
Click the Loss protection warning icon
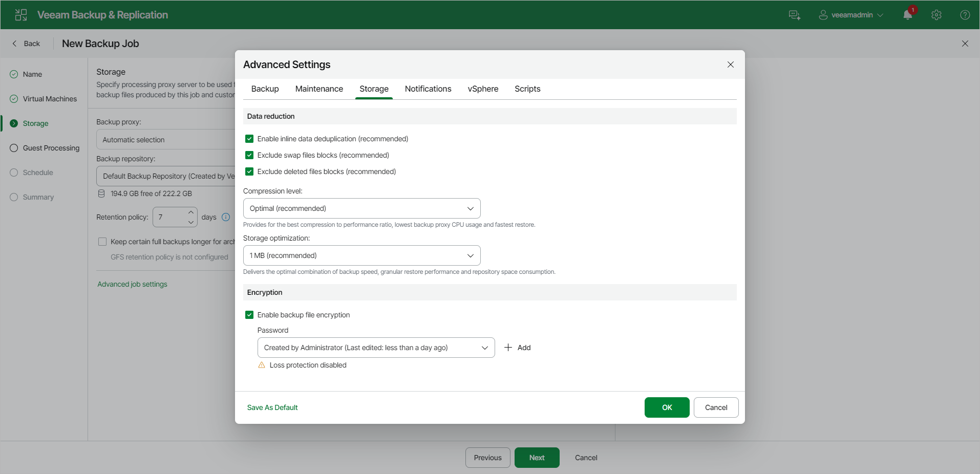[262, 365]
